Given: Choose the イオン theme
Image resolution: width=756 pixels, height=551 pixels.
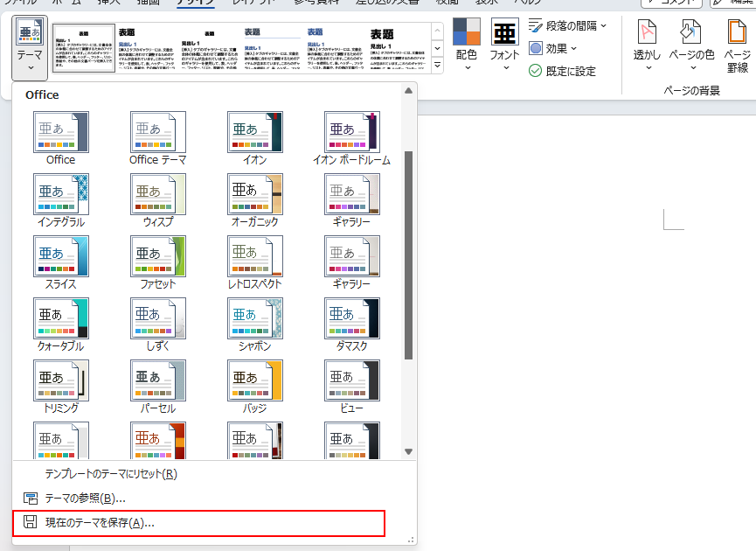Looking at the screenshot, I should coord(255,132).
